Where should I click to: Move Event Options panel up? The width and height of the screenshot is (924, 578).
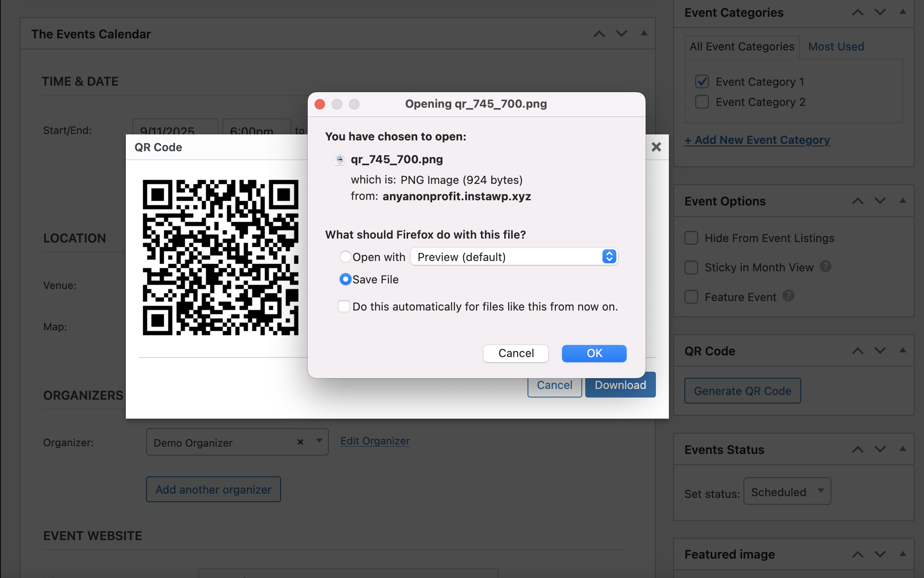click(858, 201)
